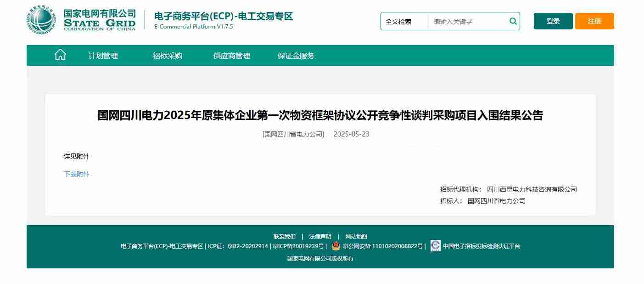Click the 京ICP备20019239号 link

298,246
